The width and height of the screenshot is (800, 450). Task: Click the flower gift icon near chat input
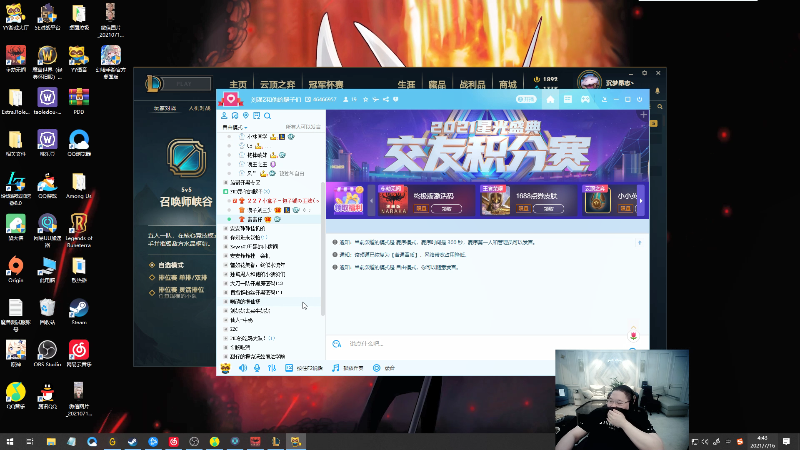tap(634, 336)
